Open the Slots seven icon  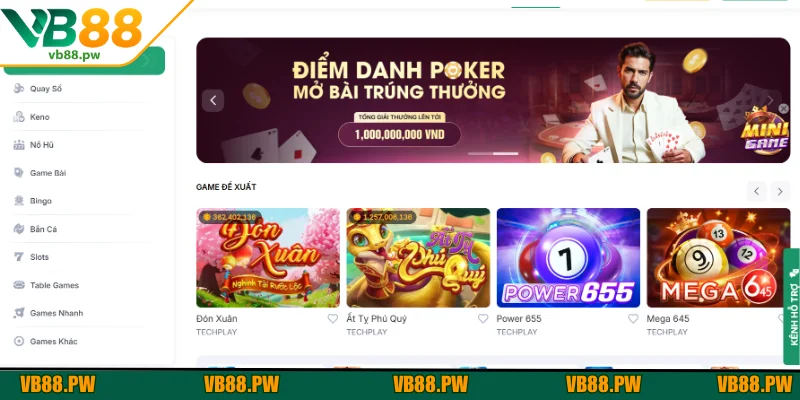19,257
